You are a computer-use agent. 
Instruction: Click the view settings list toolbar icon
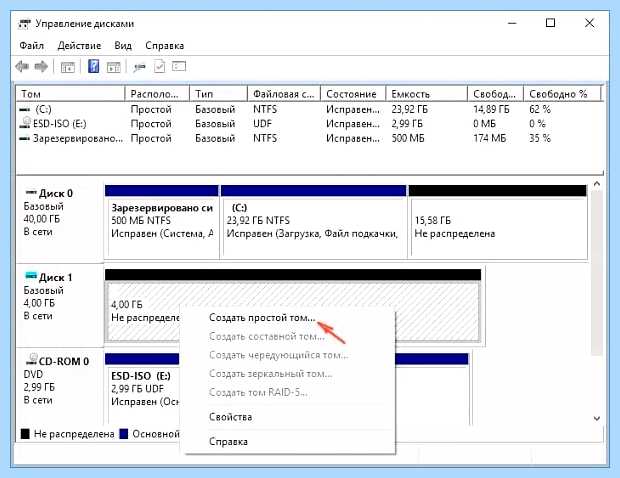tap(179, 66)
